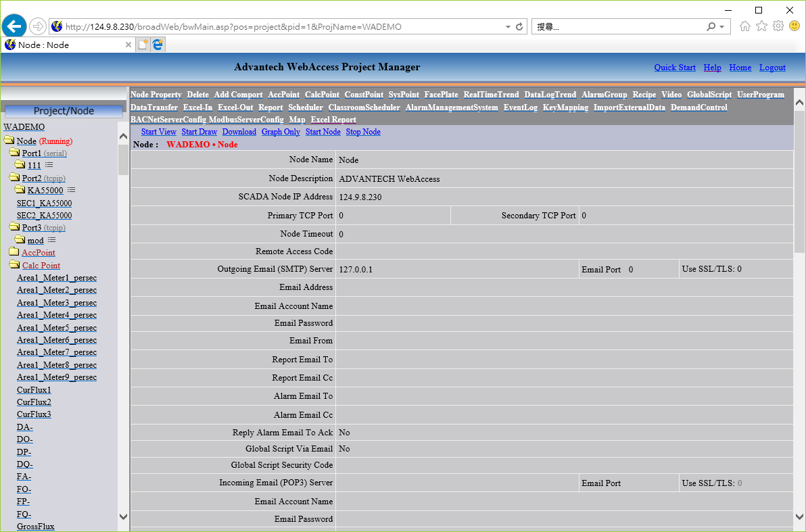
Task: Go back using the browser back arrow
Action: 14,26
